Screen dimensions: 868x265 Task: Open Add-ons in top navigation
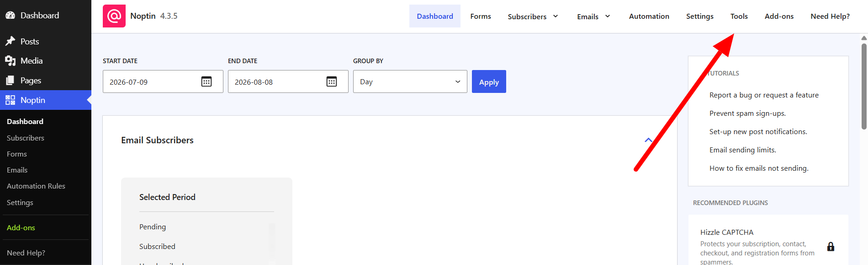pos(779,16)
